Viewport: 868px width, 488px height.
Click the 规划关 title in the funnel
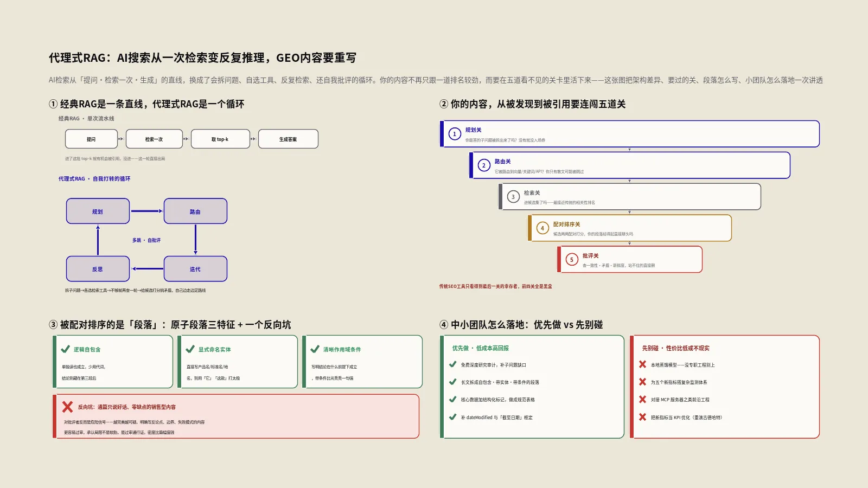(473, 130)
